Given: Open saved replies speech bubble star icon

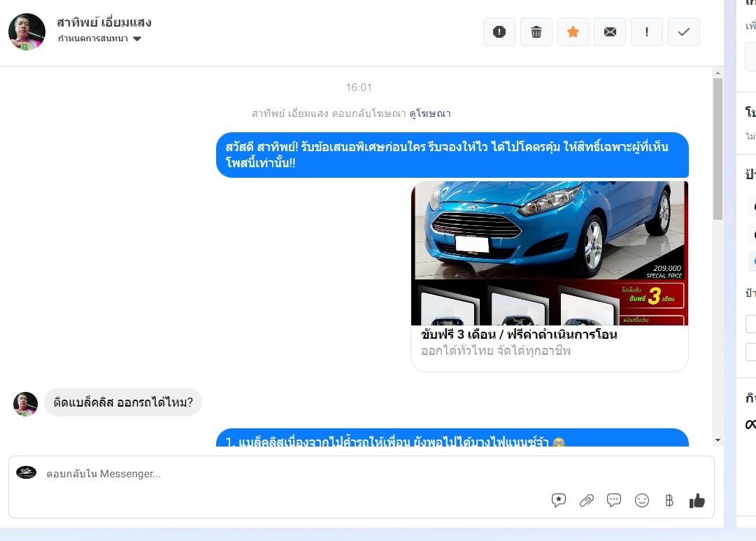Looking at the screenshot, I should coord(558,500).
